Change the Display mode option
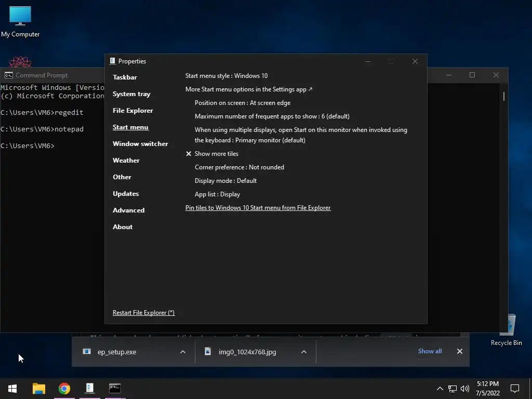532x399 pixels. (225, 181)
